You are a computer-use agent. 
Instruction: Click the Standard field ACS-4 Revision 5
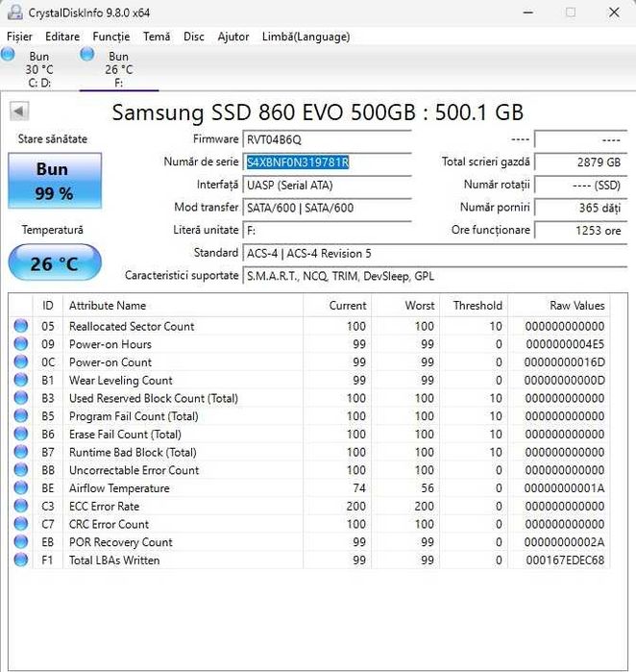[x=435, y=253]
